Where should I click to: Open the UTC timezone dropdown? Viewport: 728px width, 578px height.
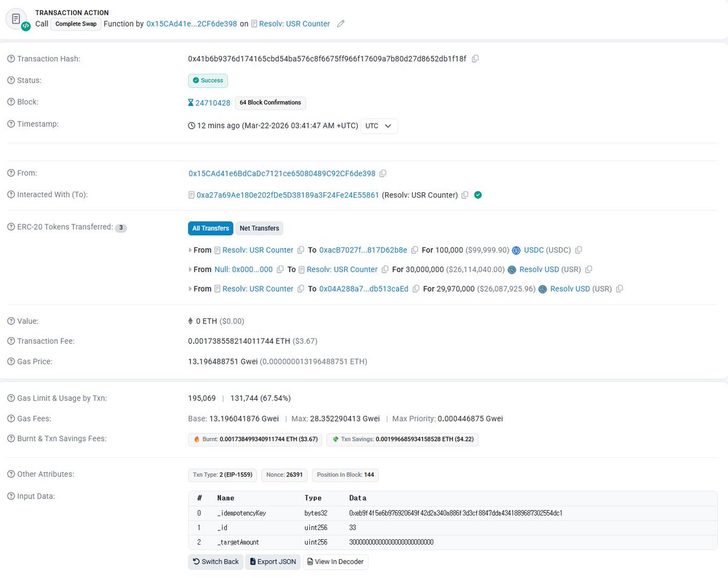click(x=379, y=126)
